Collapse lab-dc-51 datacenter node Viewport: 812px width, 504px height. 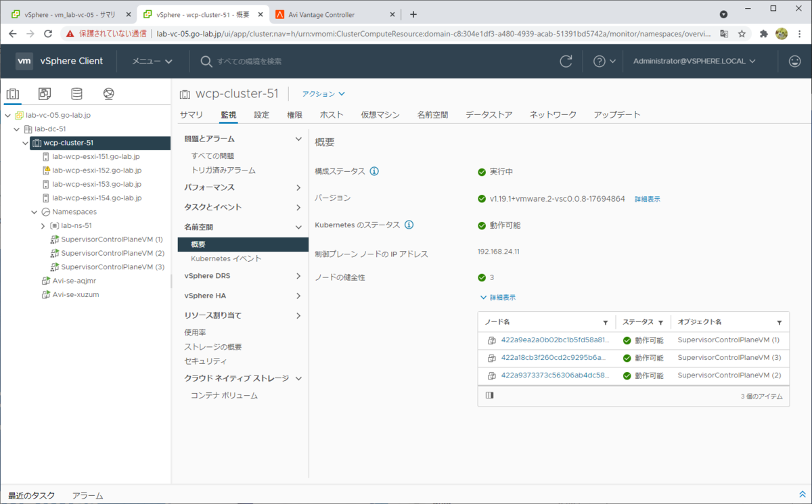tap(16, 129)
